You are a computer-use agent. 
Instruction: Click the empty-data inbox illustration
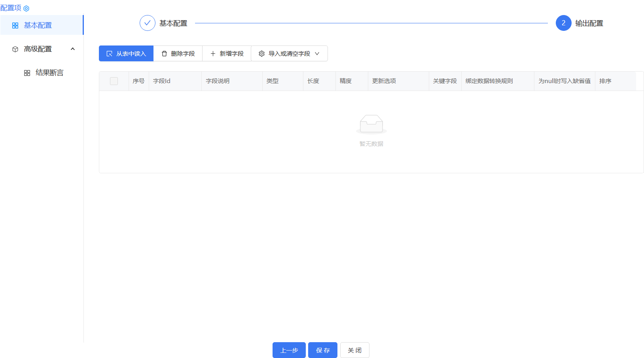click(371, 124)
